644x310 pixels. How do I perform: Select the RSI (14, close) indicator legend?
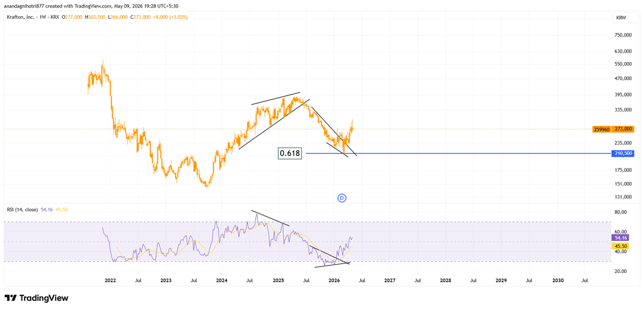21,209
